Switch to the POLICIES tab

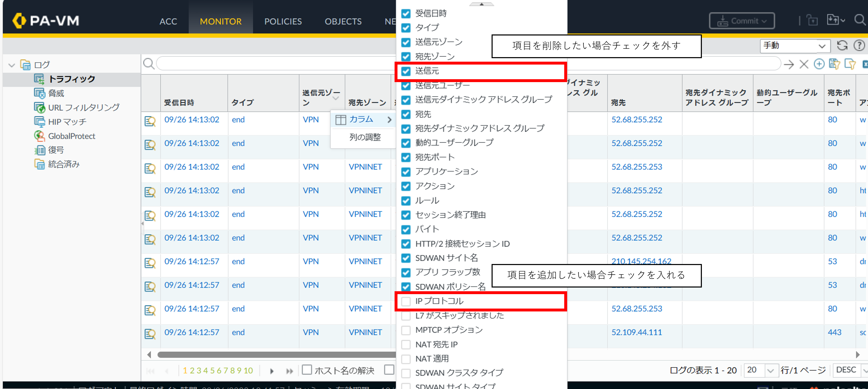[x=283, y=22]
